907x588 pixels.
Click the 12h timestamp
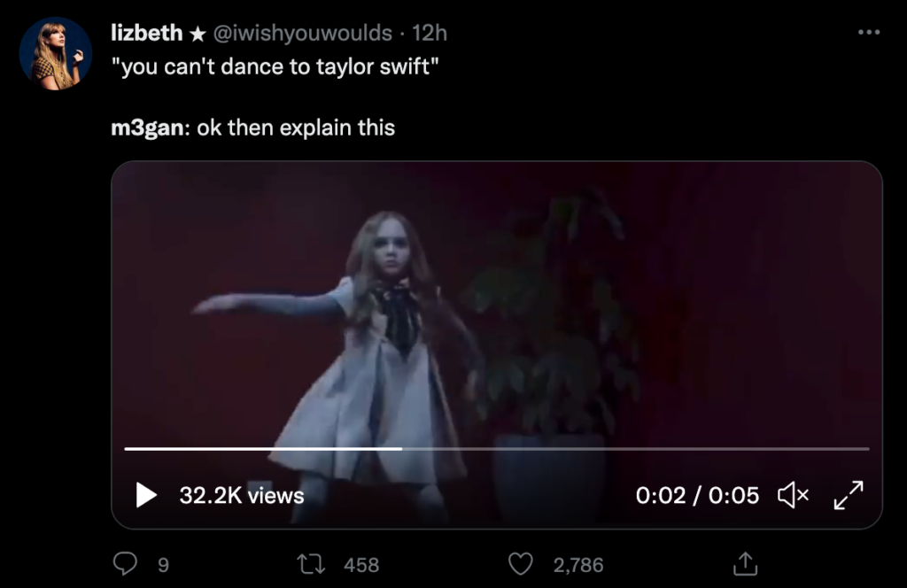pos(430,33)
